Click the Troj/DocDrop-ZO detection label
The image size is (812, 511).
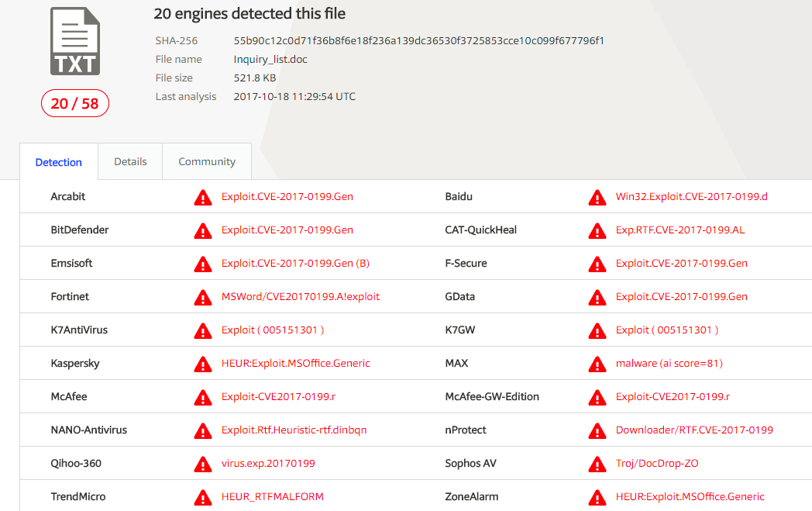click(657, 463)
